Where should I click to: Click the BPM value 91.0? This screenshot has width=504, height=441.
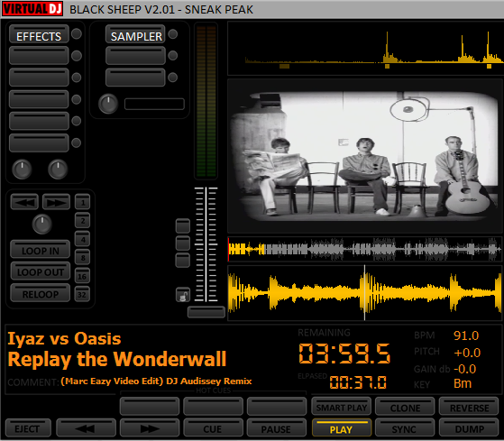coord(466,335)
